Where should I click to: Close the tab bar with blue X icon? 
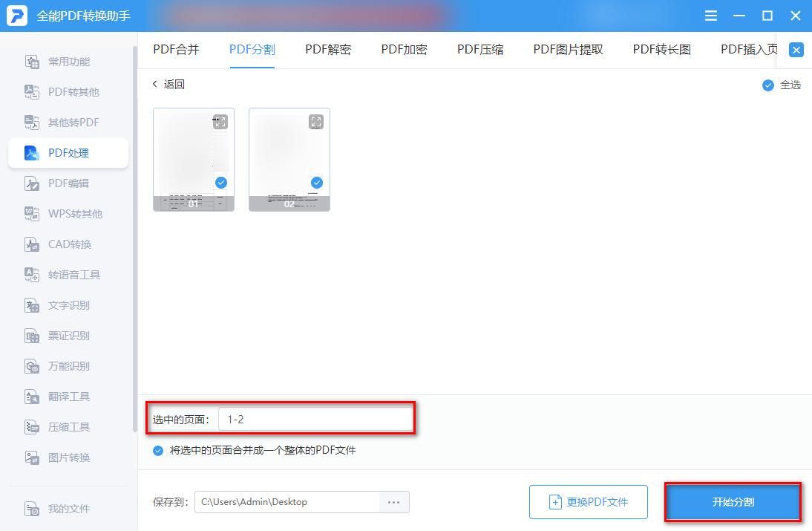click(796, 50)
